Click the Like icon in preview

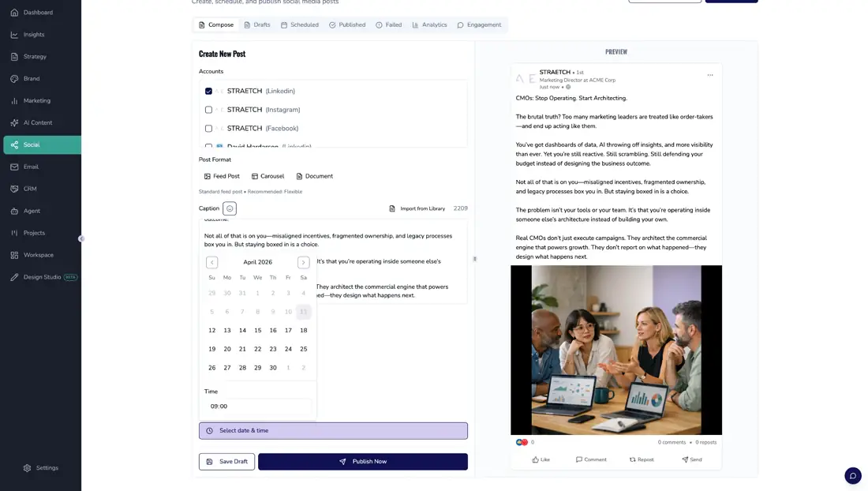535,459
